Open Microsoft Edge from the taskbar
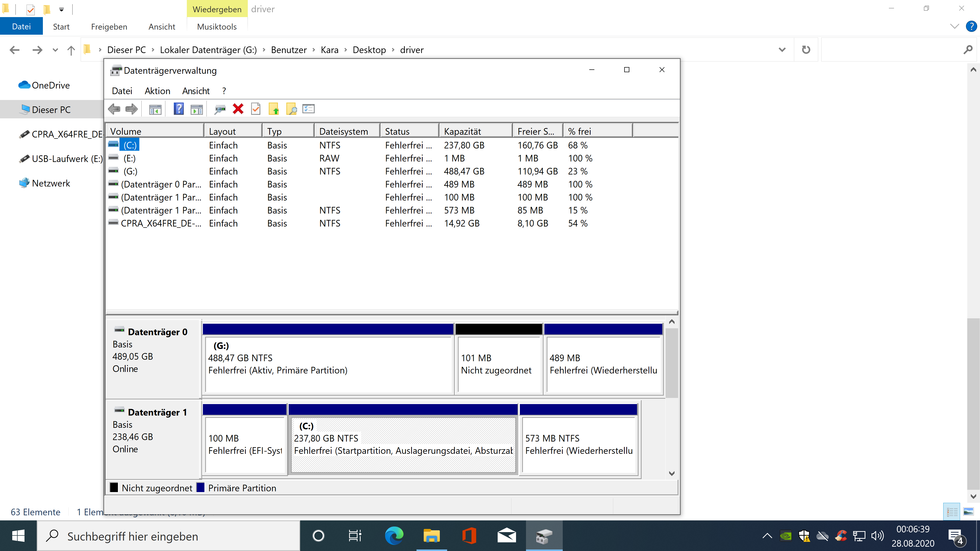The image size is (980, 551). pyautogui.click(x=394, y=536)
